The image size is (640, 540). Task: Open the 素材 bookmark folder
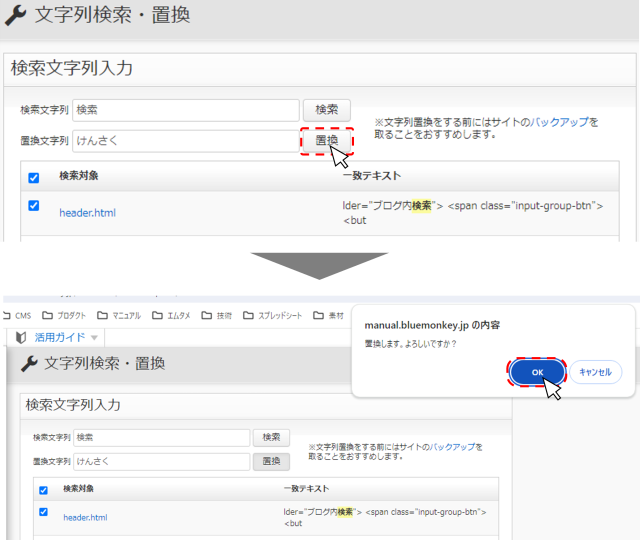click(329, 316)
